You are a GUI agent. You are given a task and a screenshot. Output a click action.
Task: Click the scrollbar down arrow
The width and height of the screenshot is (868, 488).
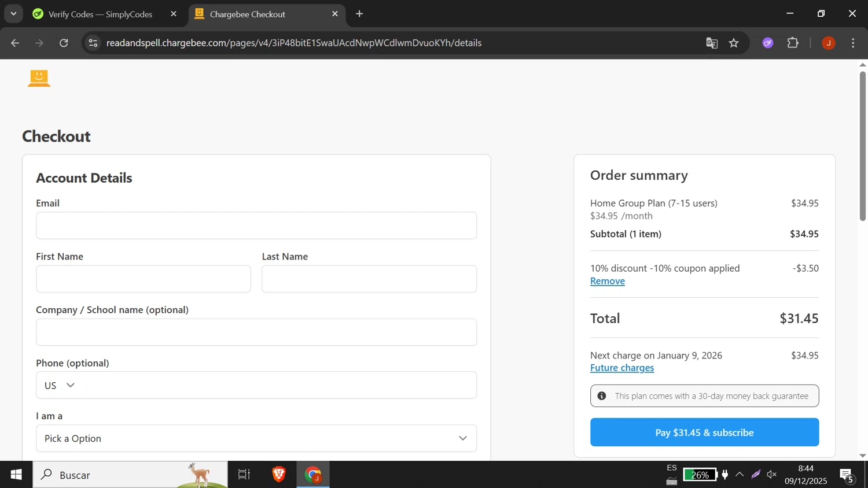[862, 456]
